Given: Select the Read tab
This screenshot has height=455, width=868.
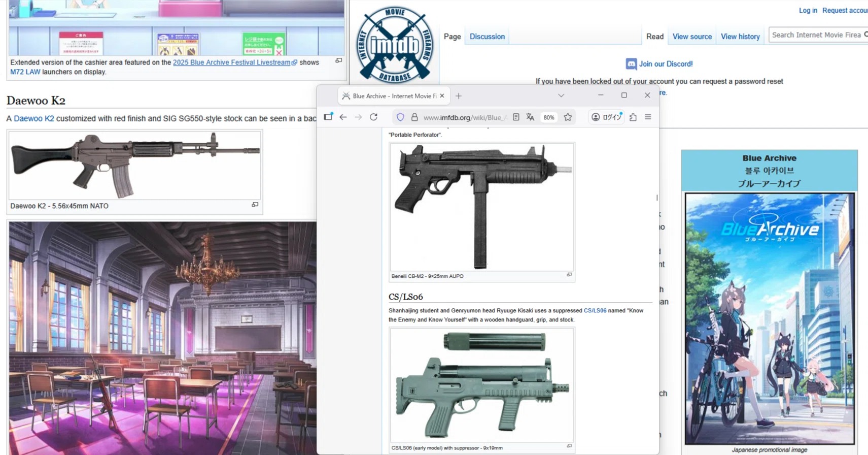Looking at the screenshot, I should pos(654,37).
